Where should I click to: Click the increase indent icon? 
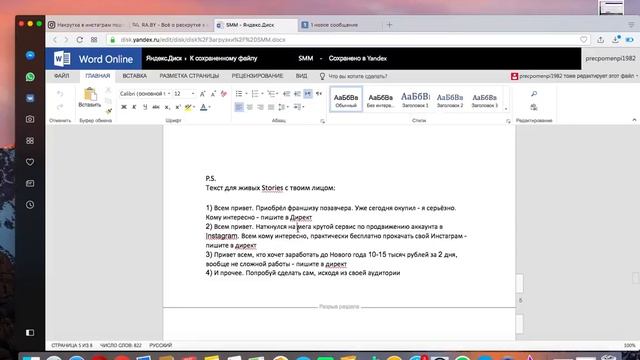tap(297, 94)
